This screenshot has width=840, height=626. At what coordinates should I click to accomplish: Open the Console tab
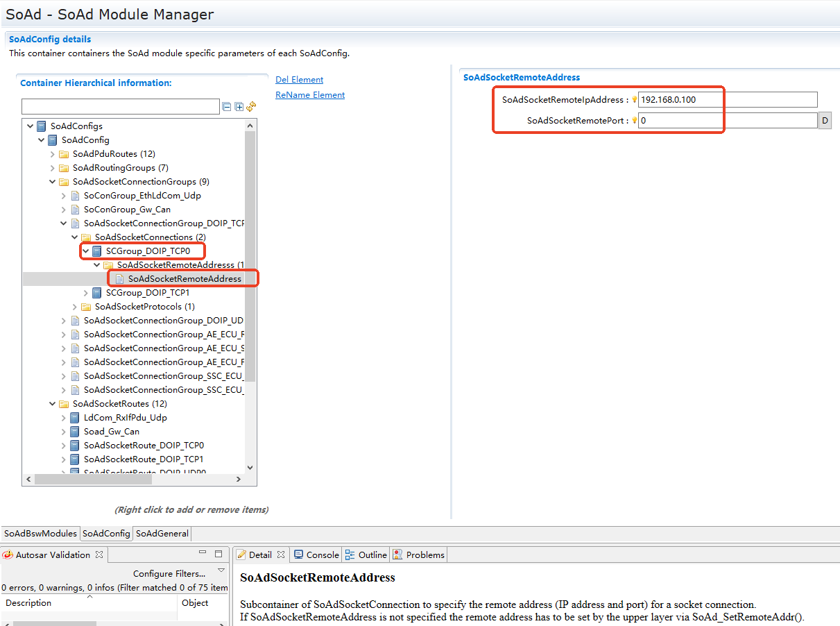click(x=316, y=555)
